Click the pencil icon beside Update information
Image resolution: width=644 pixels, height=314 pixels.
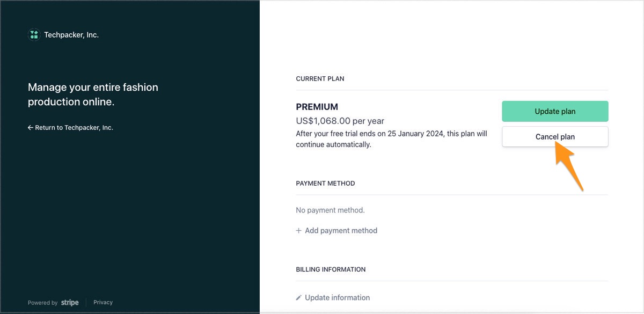299,297
